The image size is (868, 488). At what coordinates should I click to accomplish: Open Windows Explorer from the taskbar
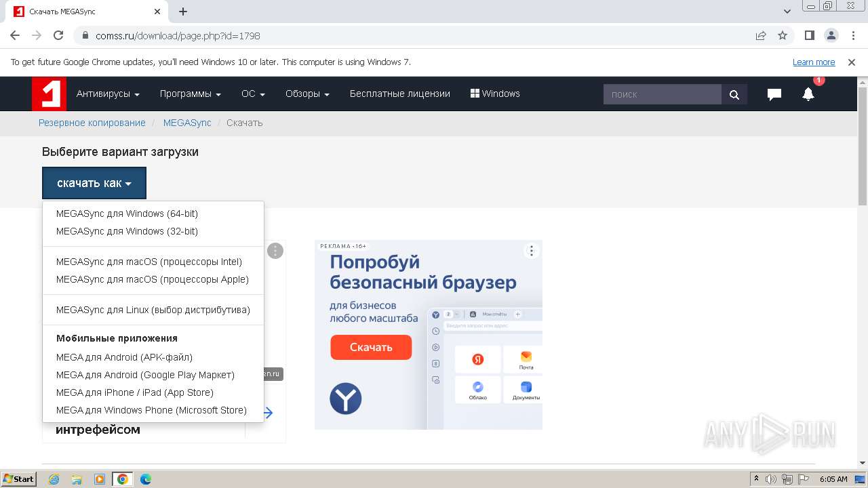[x=77, y=479]
